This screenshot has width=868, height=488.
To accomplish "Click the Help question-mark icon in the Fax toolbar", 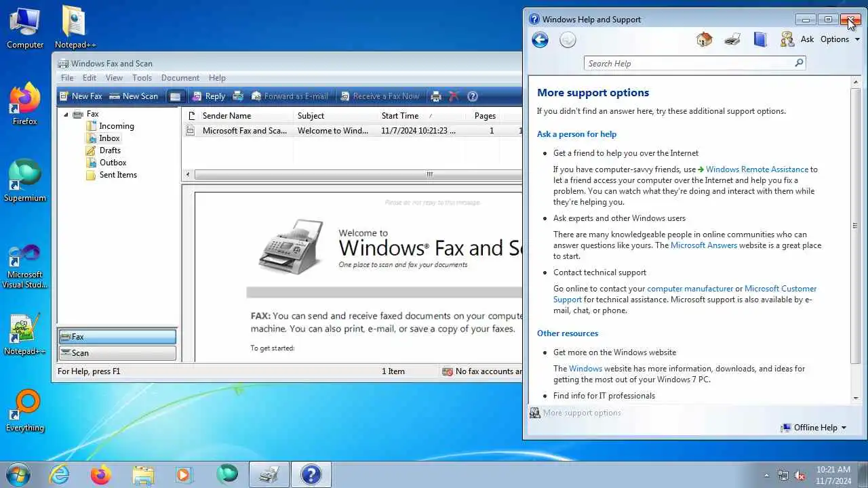I will pyautogui.click(x=473, y=96).
